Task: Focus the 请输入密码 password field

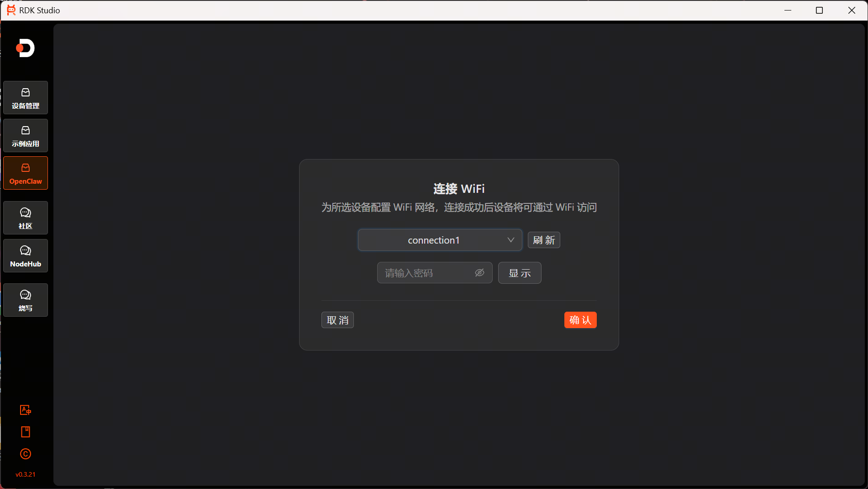Action: coord(434,273)
